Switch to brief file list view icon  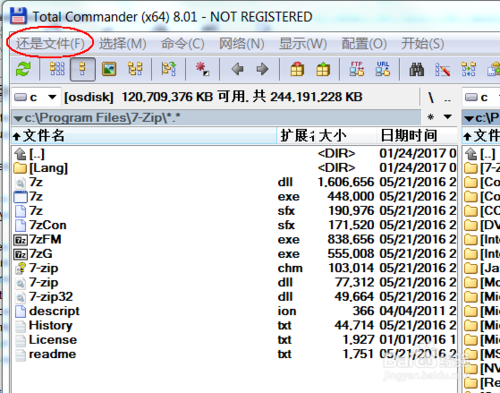(57, 69)
